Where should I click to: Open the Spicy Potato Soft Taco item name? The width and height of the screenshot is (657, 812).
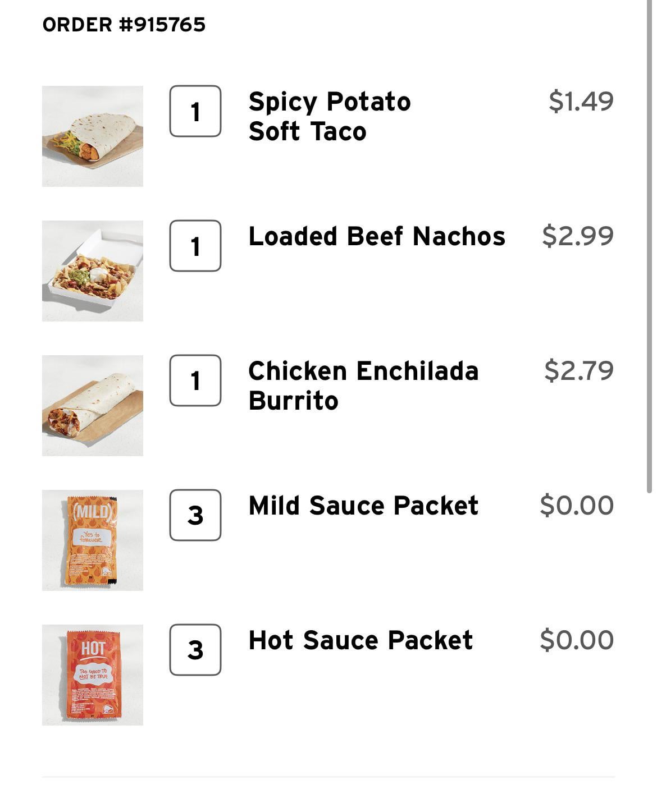click(x=330, y=116)
